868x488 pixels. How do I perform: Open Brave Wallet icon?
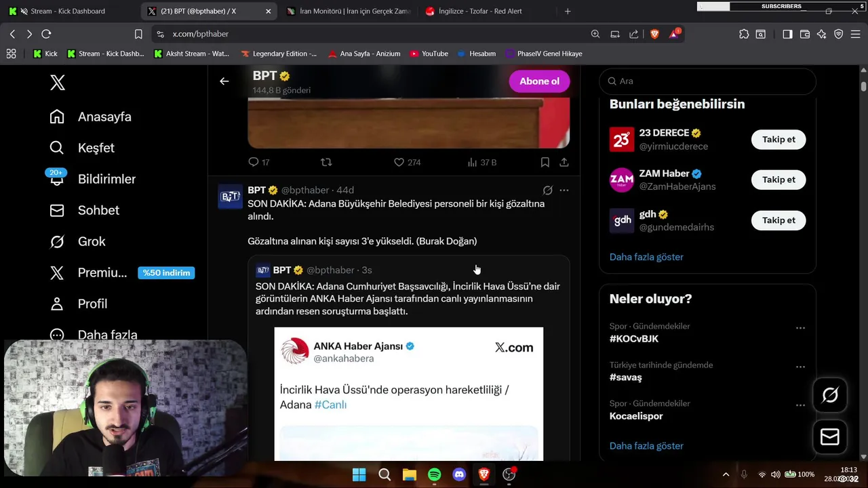tap(805, 34)
